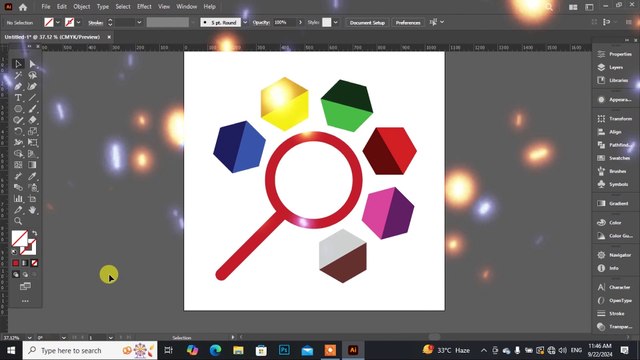Enable Draw Normal mode
The image size is (640, 360).
click(16, 275)
